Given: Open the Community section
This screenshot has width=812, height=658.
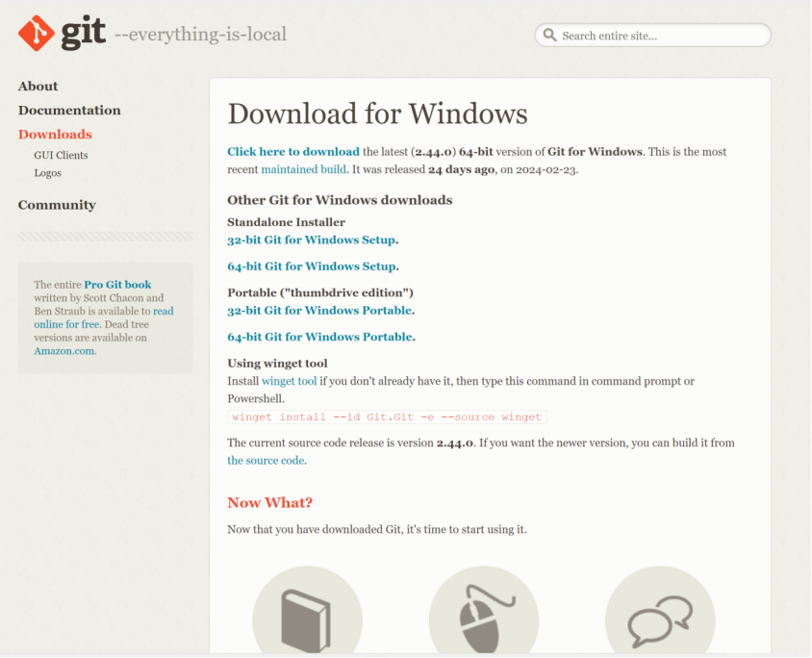Looking at the screenshot, I should coord(57,205).
